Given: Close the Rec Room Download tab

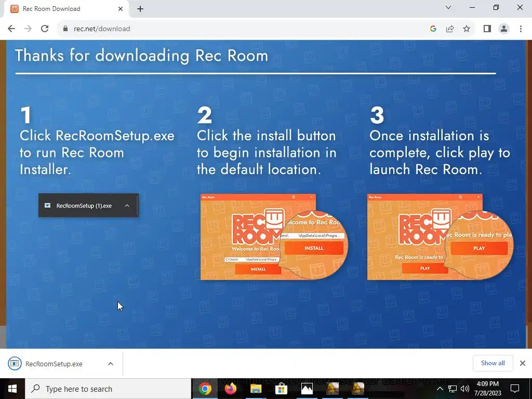Looking at the screenshot, I should point(121,9).
